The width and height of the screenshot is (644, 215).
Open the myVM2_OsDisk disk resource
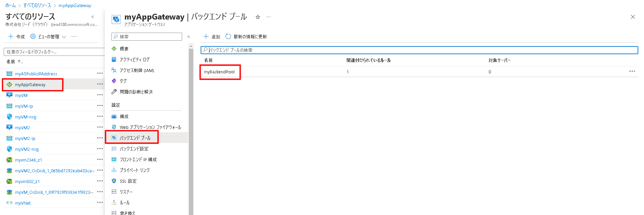[x=55, y=171]
